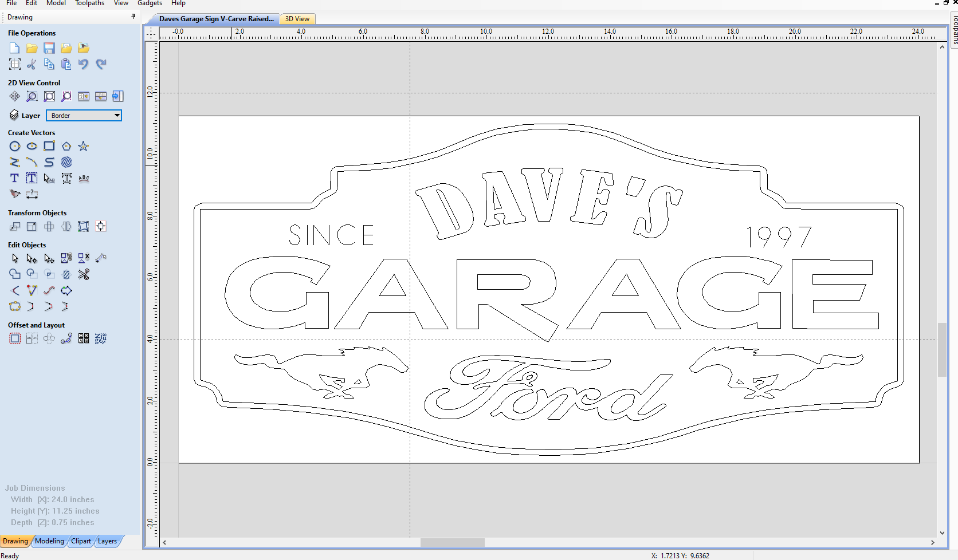Open the Model menu
This screenshot has width=958, height=560.
(x=56, y=3)
